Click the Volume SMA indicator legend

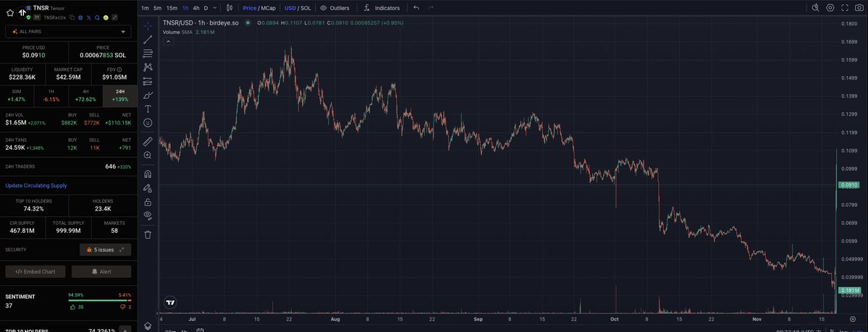point(189,32)
